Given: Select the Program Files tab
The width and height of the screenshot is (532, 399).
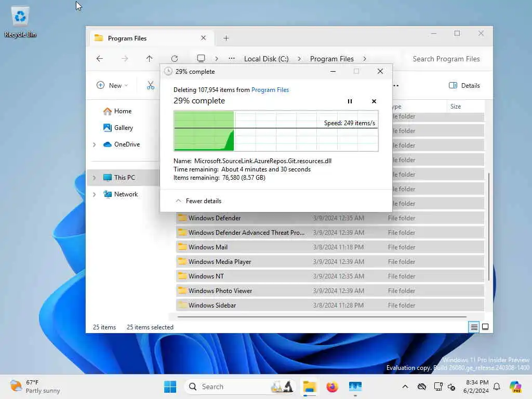Looking at the screenshot, I should pyautogui.click(x=152, y=38).
